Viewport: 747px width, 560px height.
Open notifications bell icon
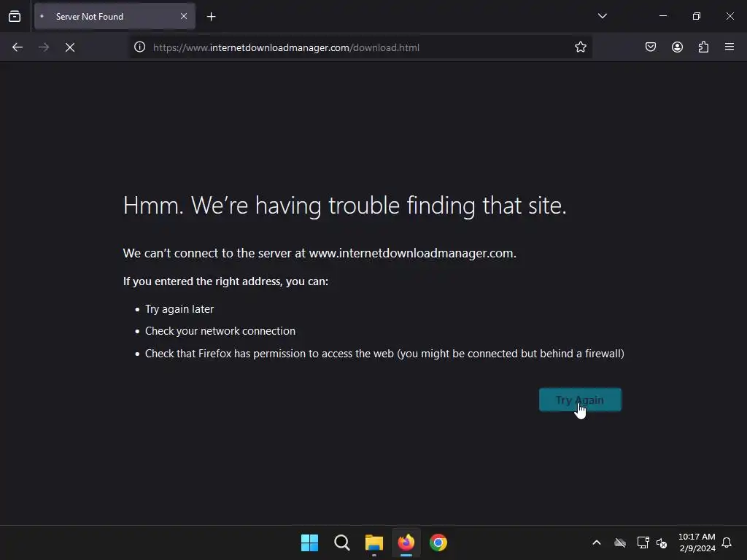click(727, 542)
